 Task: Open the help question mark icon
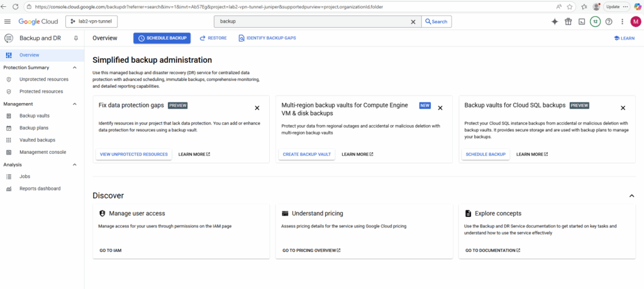point(609,21)
